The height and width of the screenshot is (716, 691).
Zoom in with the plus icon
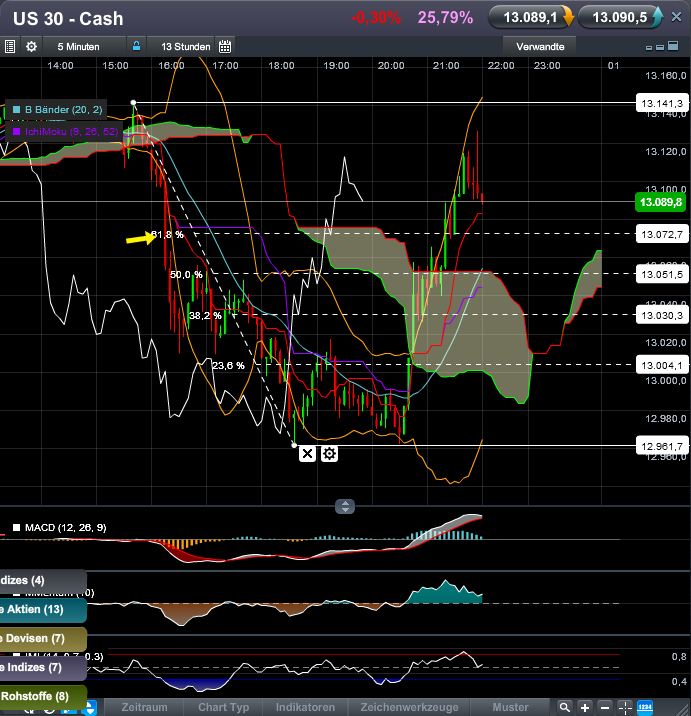coord(585,707)
